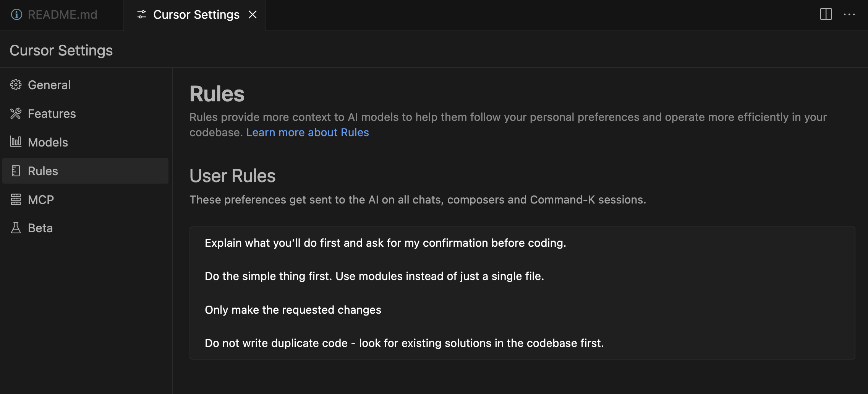Click the split editor icon top right

pyautogui.click(x=826, y=14)
